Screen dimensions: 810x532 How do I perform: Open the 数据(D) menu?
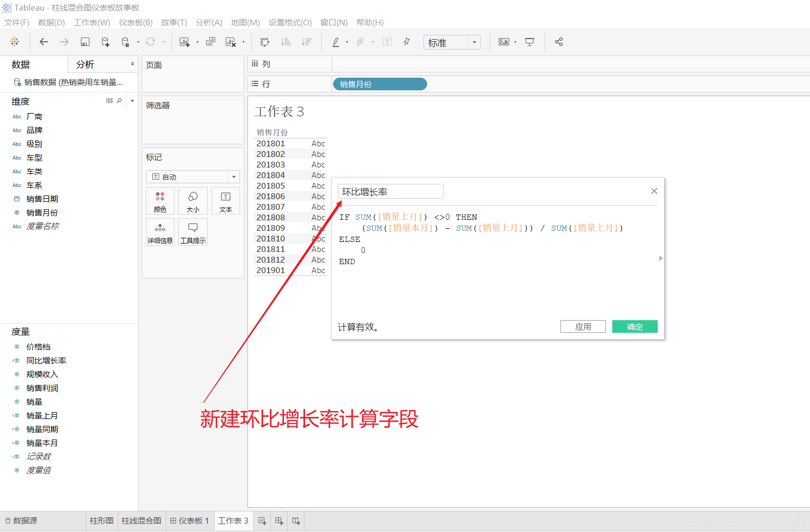(51, 23)
